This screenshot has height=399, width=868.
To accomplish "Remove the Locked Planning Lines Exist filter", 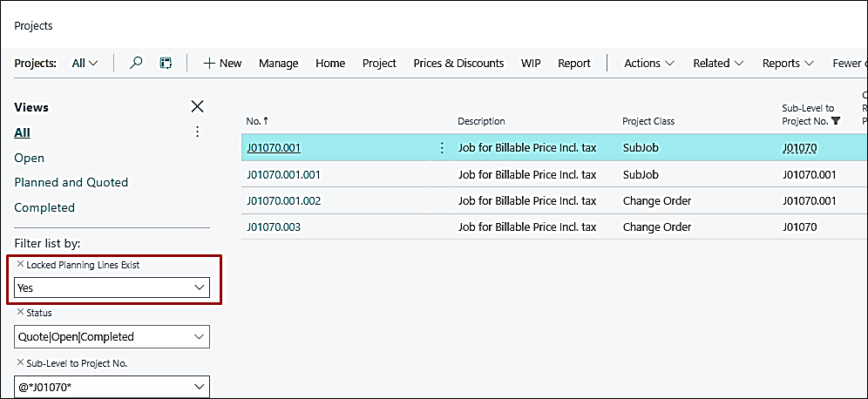I will (21, 265).
